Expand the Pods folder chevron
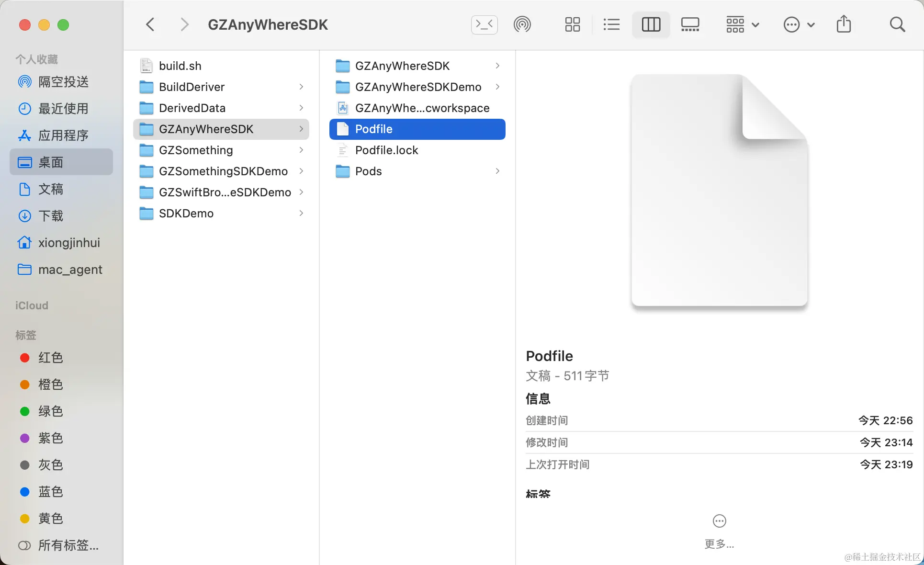The image size is (924, 565). [x=497, y=171]
